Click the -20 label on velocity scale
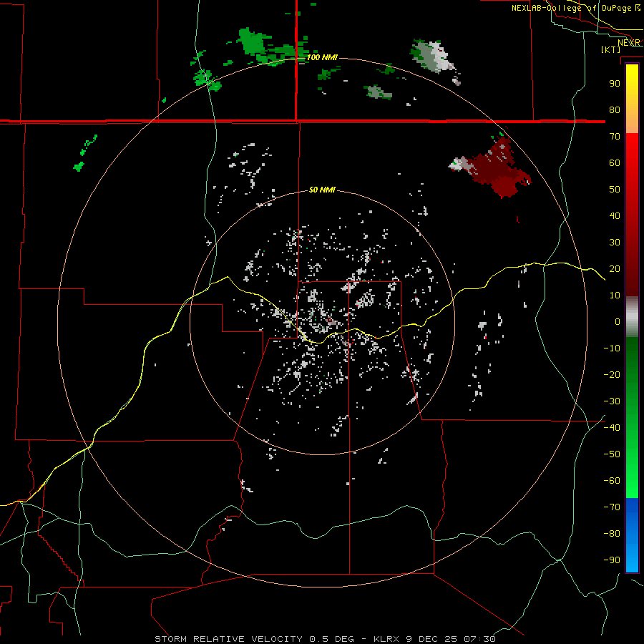Image resolution: width=644 pixels, height=644 pixels. [x=612, y=374]
